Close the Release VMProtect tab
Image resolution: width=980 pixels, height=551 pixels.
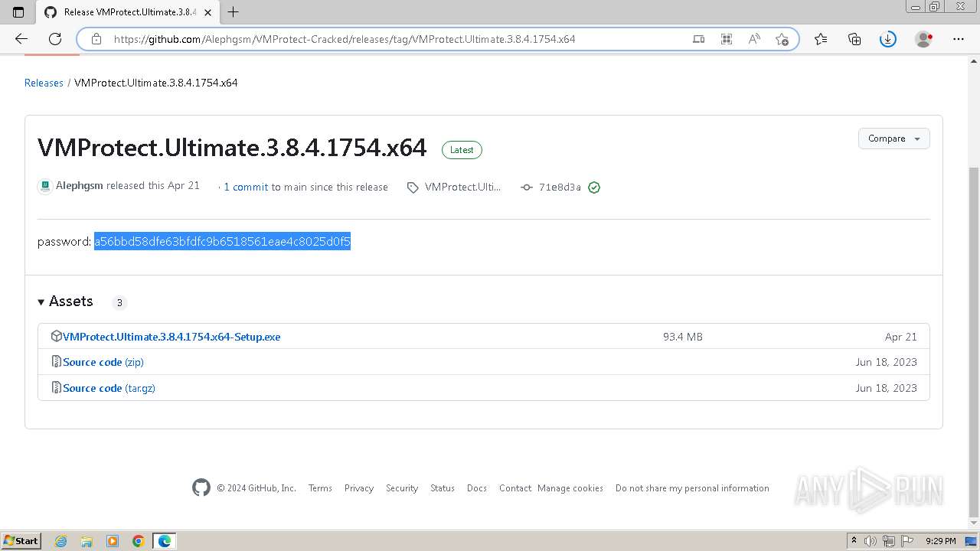[207, 12]
